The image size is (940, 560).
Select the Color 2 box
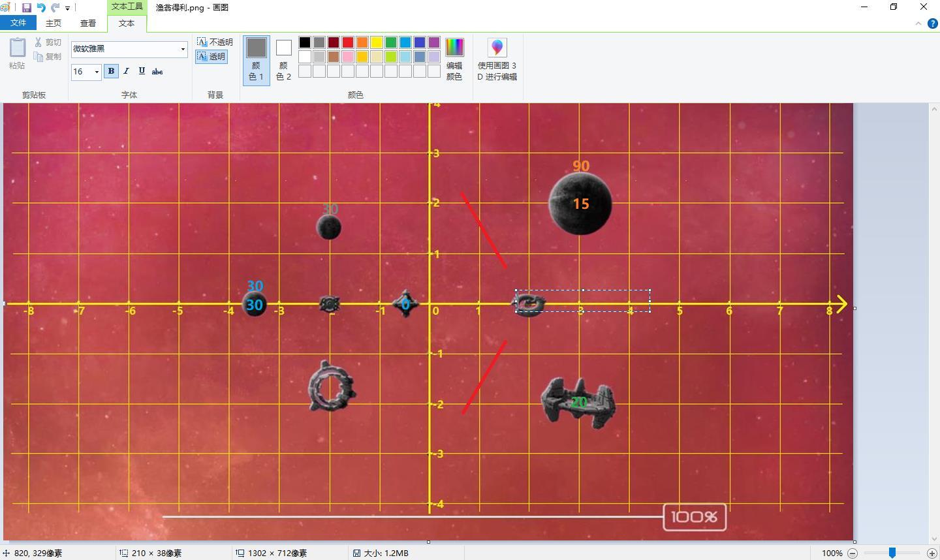(x=283, y=59)
